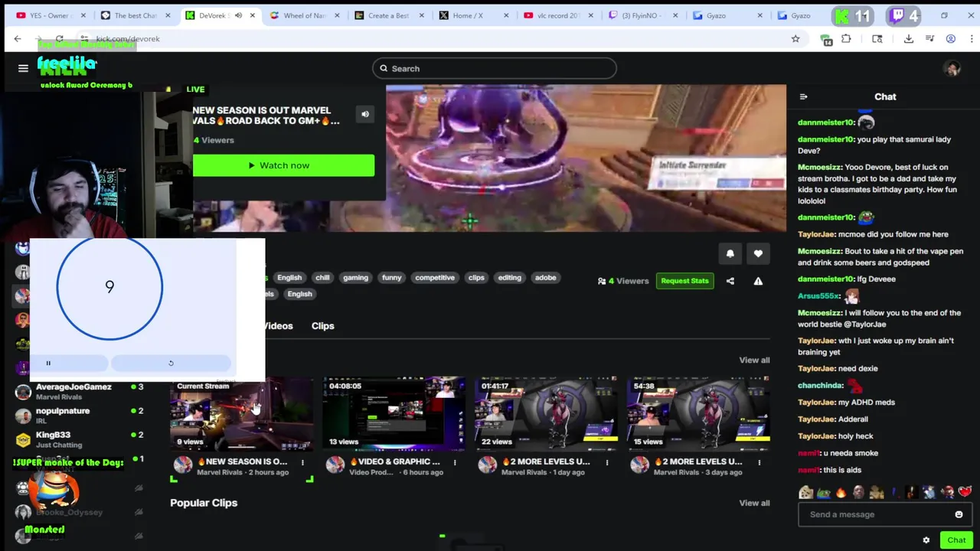Click the notification bell icon
Image resolution: width=980 pixels, height=551 pixels.
pyautogui.click(x=730, y=253)
